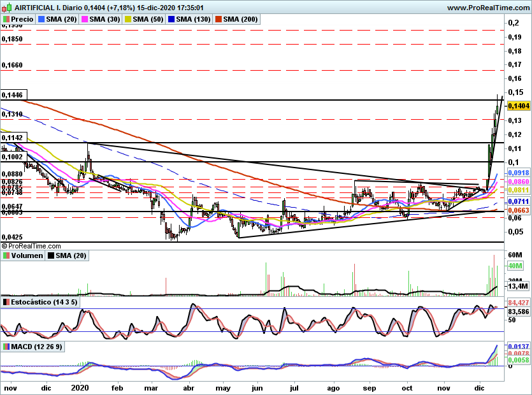
Task: Click the 0,0425 support level label
Action: 12,237
